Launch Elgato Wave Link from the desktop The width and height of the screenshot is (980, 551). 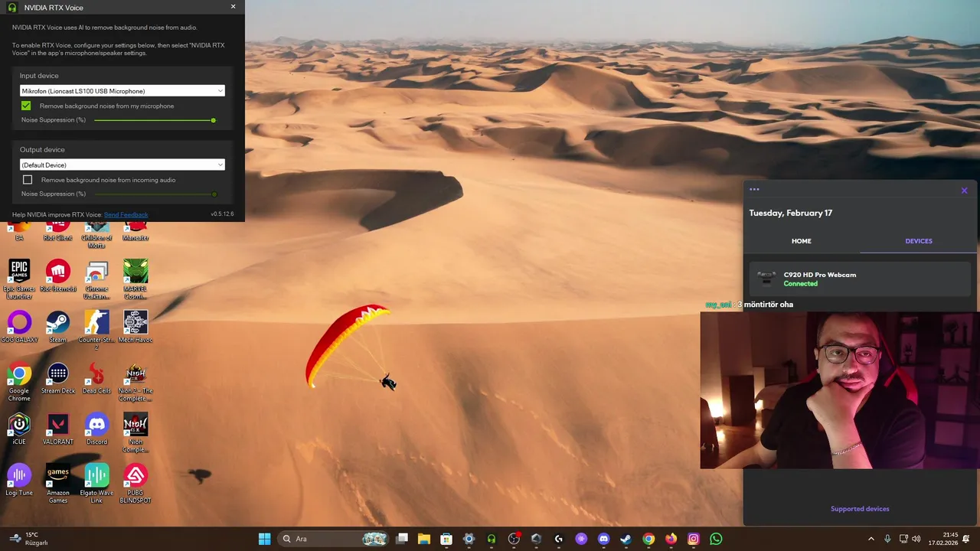(96, 483)
